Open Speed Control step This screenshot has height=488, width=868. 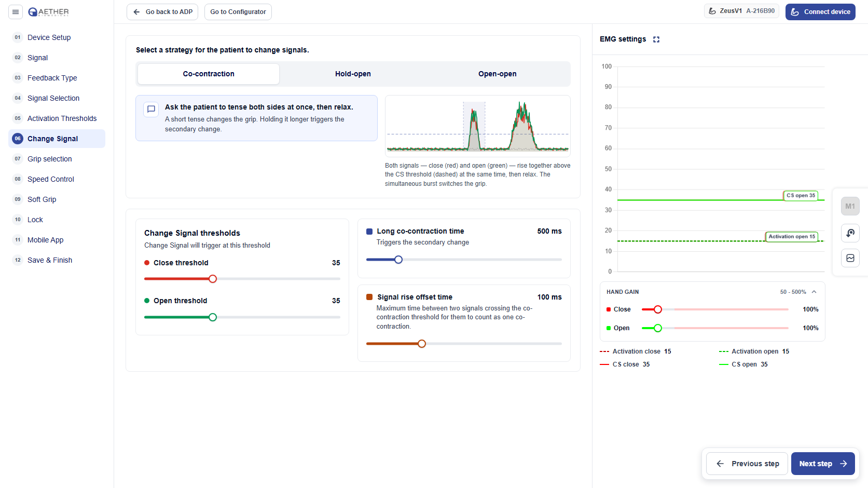(x=57, y=179)
